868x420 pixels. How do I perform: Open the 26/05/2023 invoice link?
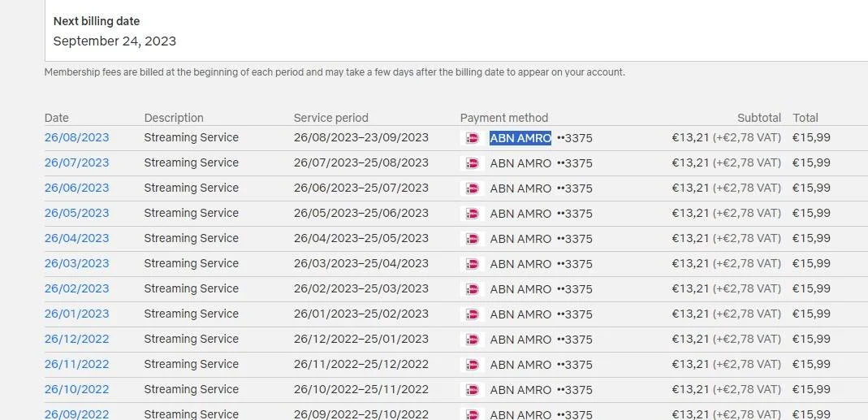[x=77, y=214]
